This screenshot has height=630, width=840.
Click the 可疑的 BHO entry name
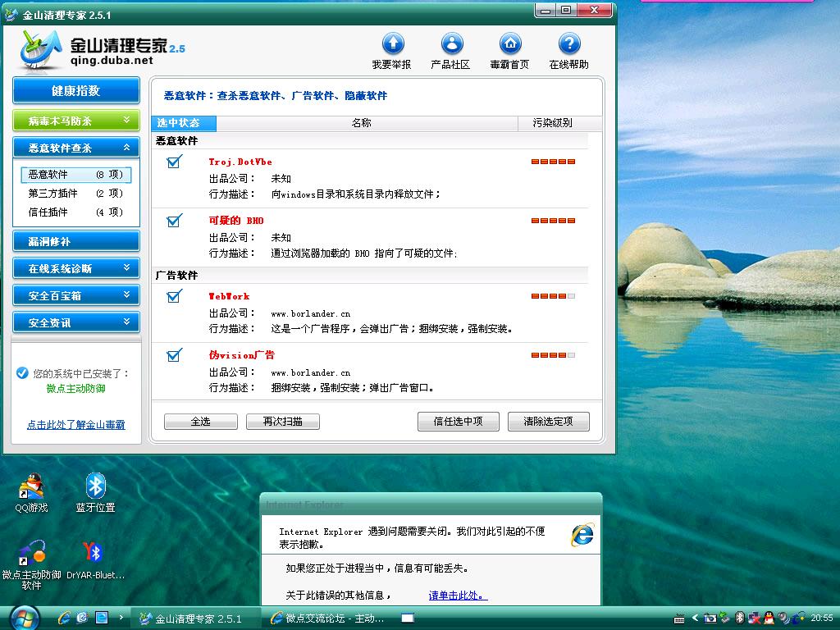click(236, 220)
